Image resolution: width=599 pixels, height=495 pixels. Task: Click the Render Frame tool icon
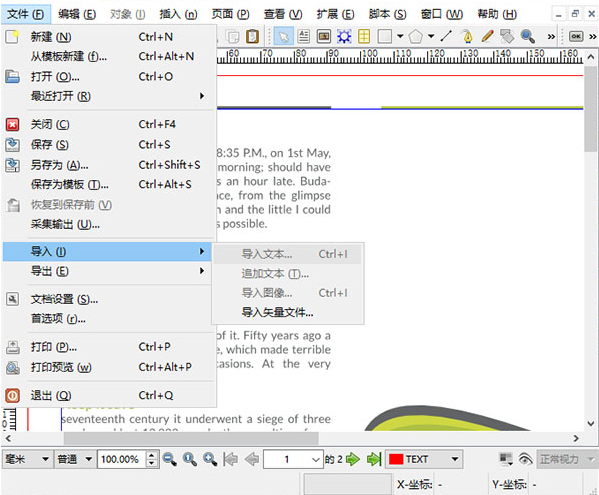point(344,37)
